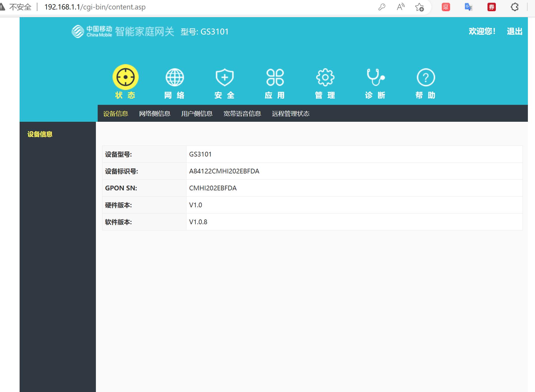Screen dimensions: 535x392
Task: Click the 硬件版本 value V1.0
Action: [x=196, y=205]
